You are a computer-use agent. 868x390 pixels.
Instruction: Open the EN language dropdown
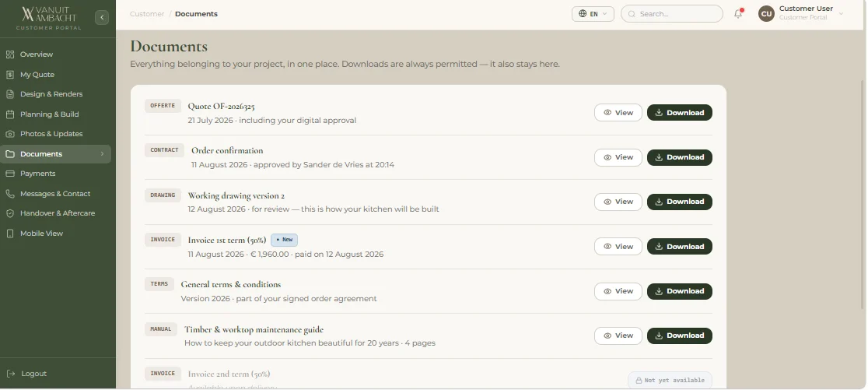click(593, 14)
